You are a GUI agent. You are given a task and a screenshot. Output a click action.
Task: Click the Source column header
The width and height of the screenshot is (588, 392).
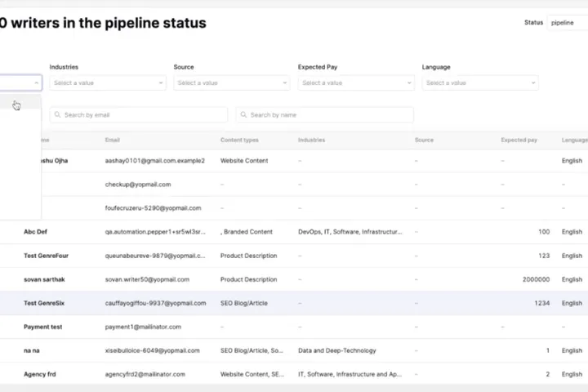[x=424, y=140]
